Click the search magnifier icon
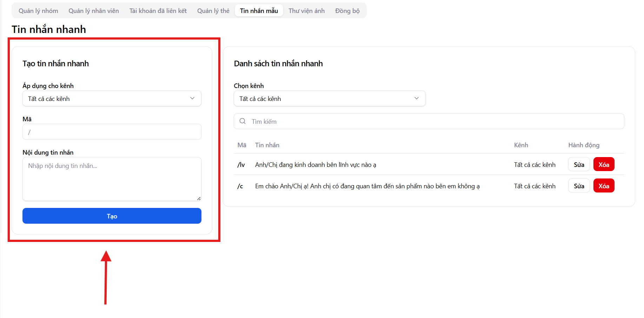Image resolution: width=644 pixels, height=318 pixels. (x=243, y=121)
